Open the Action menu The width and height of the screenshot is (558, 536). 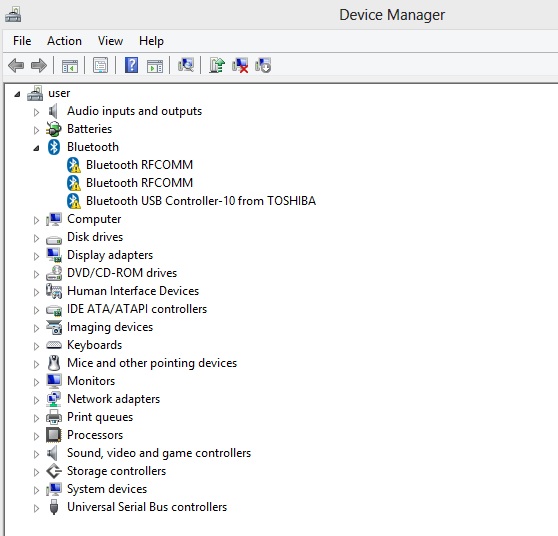point(64,41)
